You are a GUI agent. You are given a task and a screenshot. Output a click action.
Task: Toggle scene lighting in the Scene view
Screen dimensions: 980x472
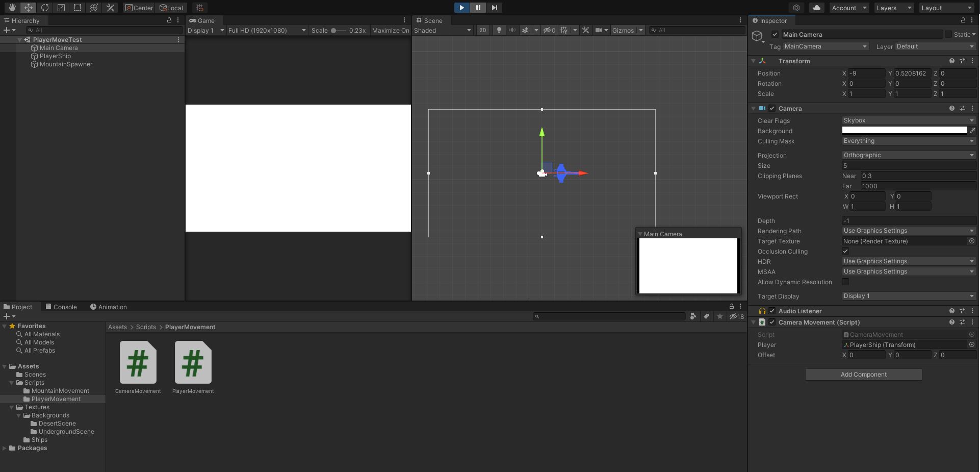(498, 30)
